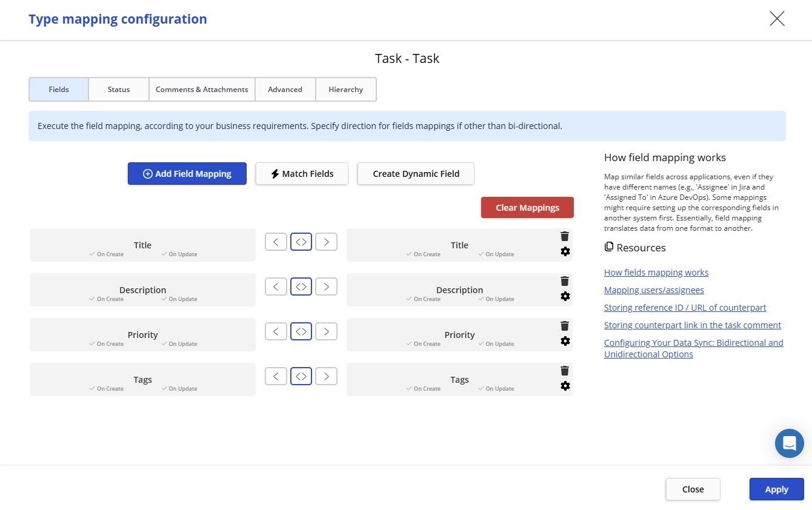Select the left Tags field box
The height and width of the screenshot is (510, 812).
coord(142,379)
